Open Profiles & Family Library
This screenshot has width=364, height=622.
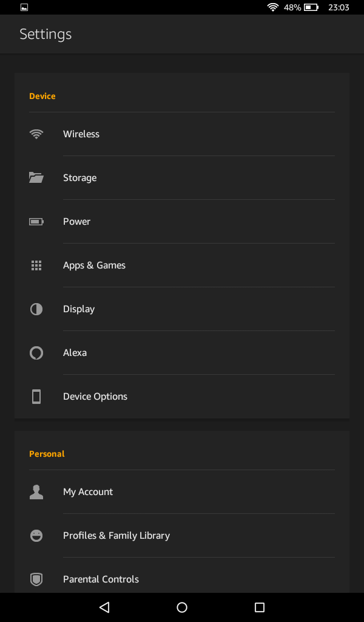(116, 536)
